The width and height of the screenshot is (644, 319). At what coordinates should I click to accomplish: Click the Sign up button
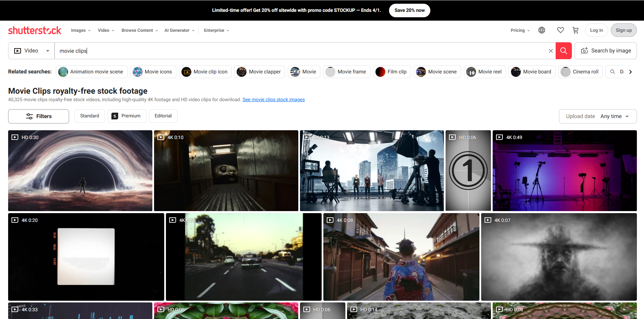624,30
